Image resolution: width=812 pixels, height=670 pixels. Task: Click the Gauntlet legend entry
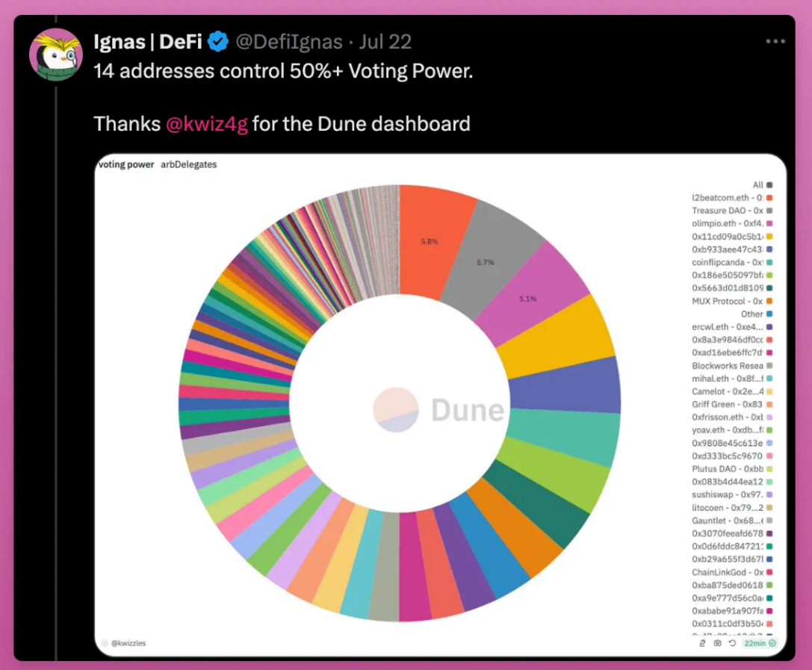(732, 521)
